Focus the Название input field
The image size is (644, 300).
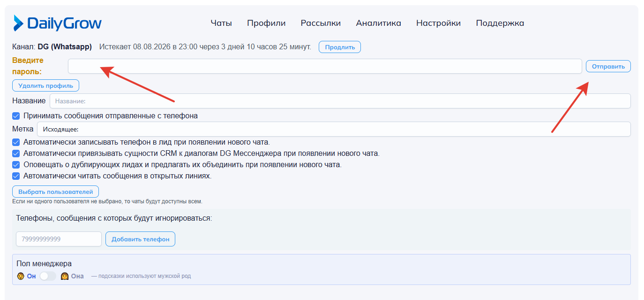click(x=340, y=101)
